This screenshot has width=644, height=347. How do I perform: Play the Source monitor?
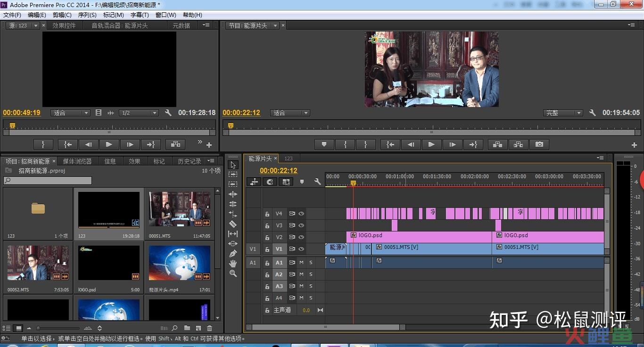[x=109, y=145]
